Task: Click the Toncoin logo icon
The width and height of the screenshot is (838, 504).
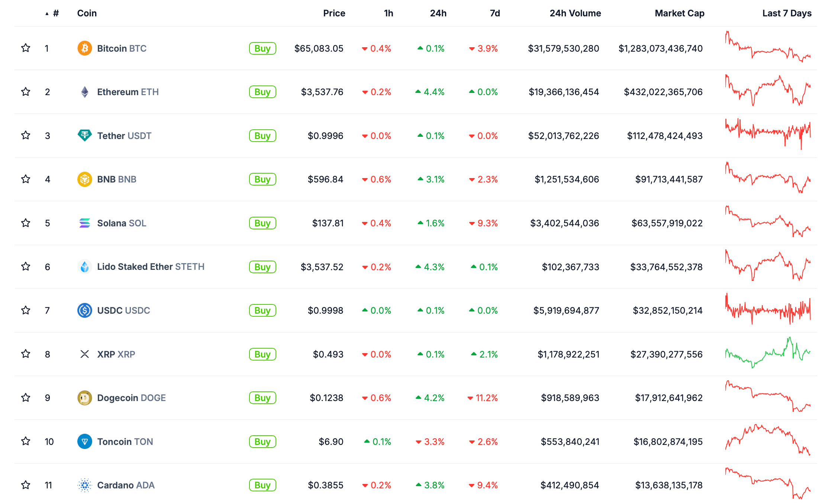Action: 84,442
